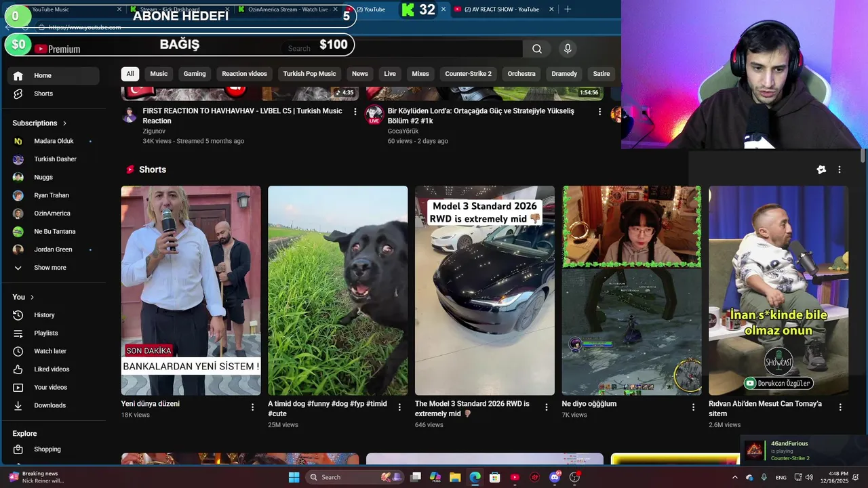Select the Gaming filter chip
The height and width of the screenshot is (488, 868).
click(x=195, y=74)
